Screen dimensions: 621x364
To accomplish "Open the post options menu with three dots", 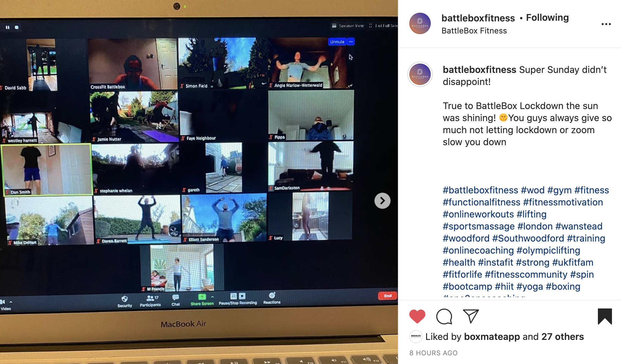I will click(x=606, y=24).
